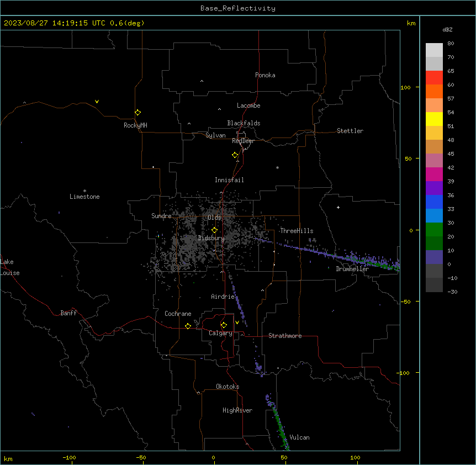Screen dimensions: 476x465
Task: Click the yellow V marker northwest of RockyMH
Action: (x=97, y=102)
